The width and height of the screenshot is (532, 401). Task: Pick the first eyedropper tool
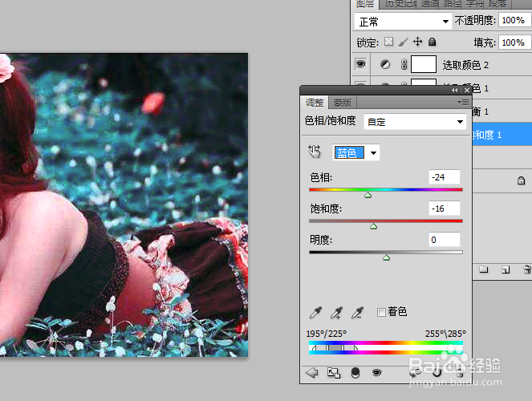315,312
